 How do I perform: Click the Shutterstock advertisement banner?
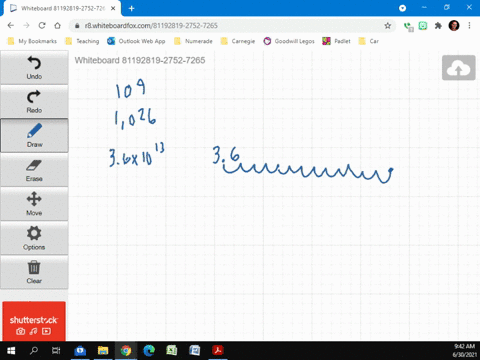point(34,321)
